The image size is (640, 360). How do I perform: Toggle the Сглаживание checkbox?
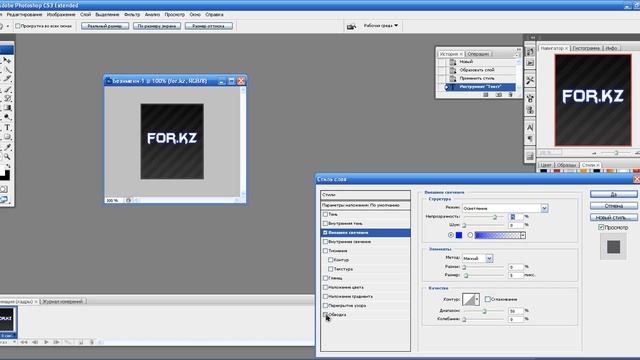487,299
